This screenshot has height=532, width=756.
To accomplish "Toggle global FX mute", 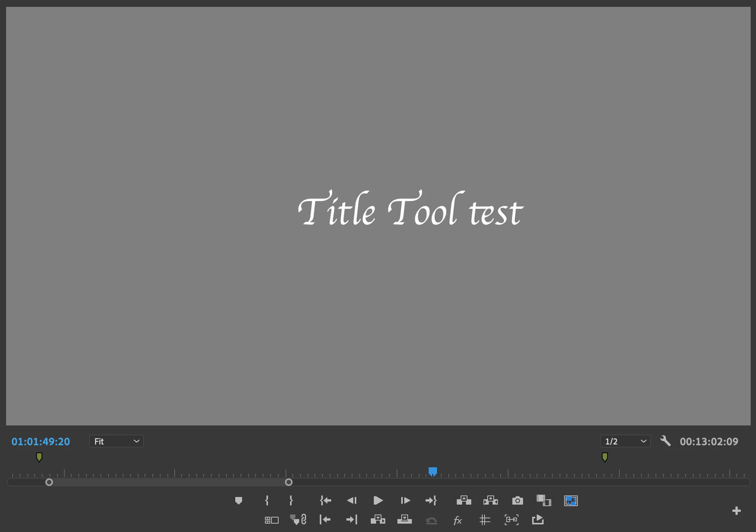I will click(458, 520).
